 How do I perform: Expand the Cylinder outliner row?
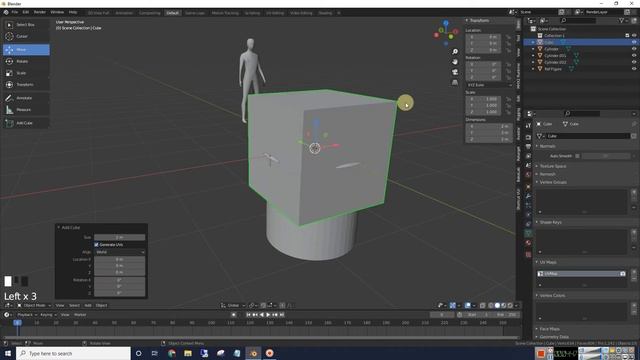[533, 49]
